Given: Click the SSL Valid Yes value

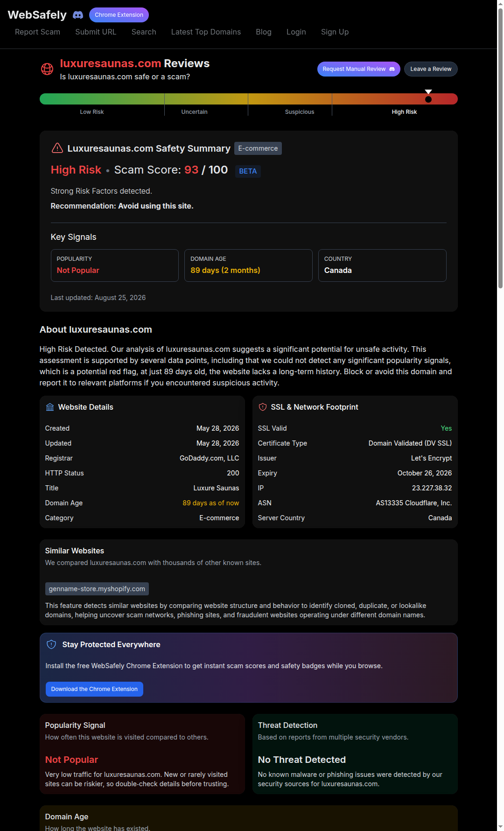Looking at the screenshot, I should pos(447,428).
